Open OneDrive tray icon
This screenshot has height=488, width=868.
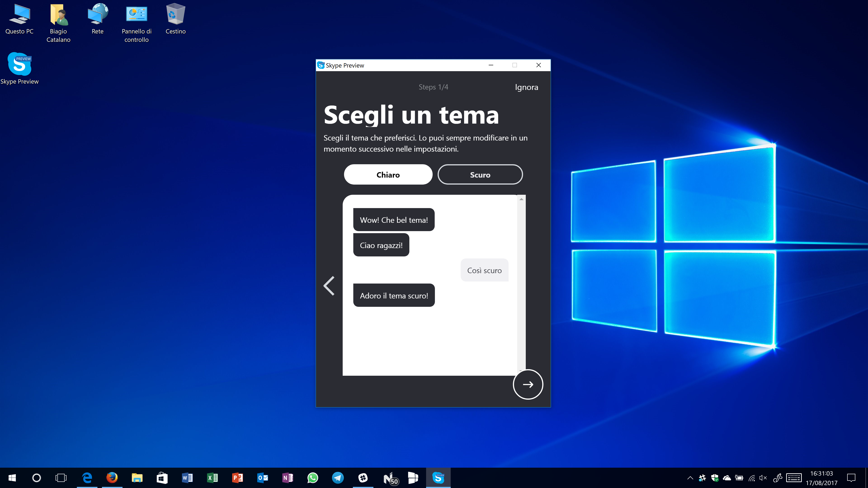click(x=727, y=478)
